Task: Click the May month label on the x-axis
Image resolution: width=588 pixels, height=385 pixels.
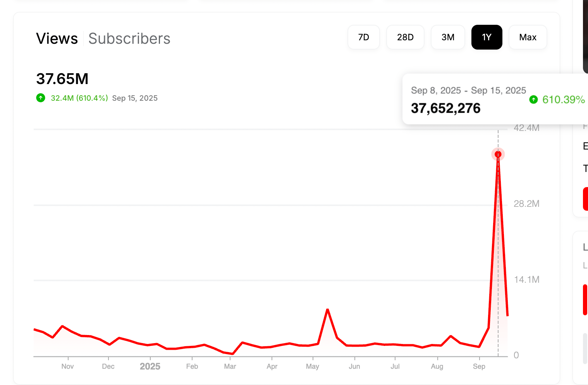Action: pyautogui.click(x=313, y=366)
